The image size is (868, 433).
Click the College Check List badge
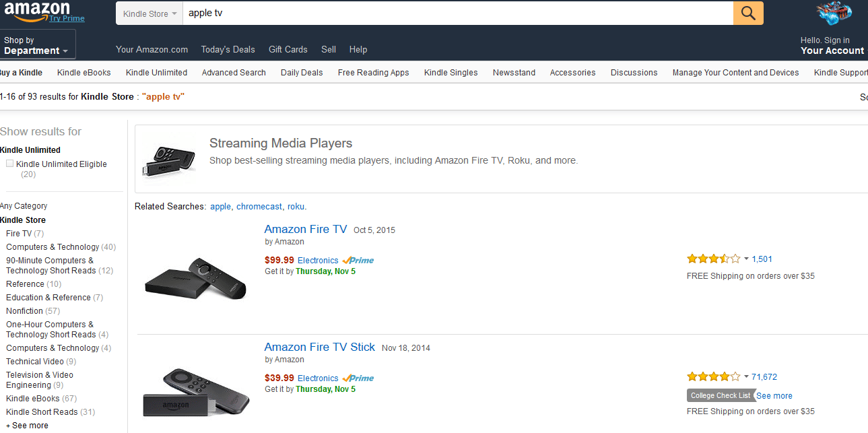(x=721, y=395)
